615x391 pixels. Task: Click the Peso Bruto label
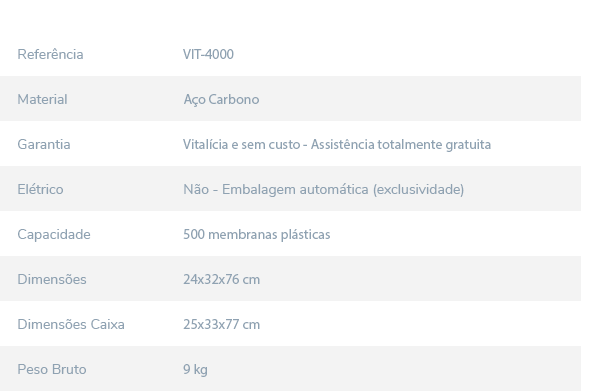point(52,369)
